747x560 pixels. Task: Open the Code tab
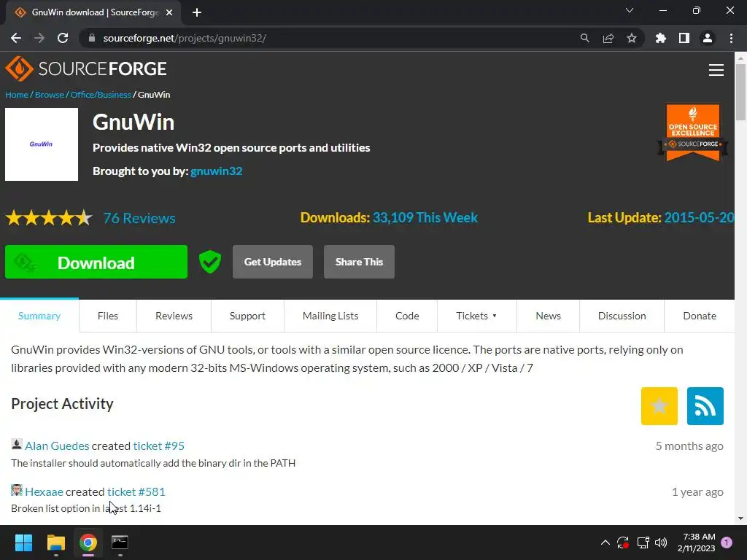click(407, 316)
